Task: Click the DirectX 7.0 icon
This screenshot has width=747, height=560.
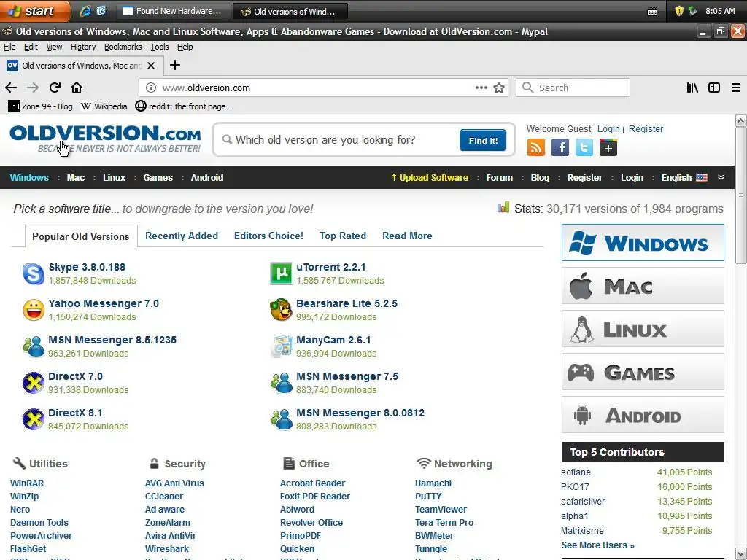Action: (x=34, y=383)
